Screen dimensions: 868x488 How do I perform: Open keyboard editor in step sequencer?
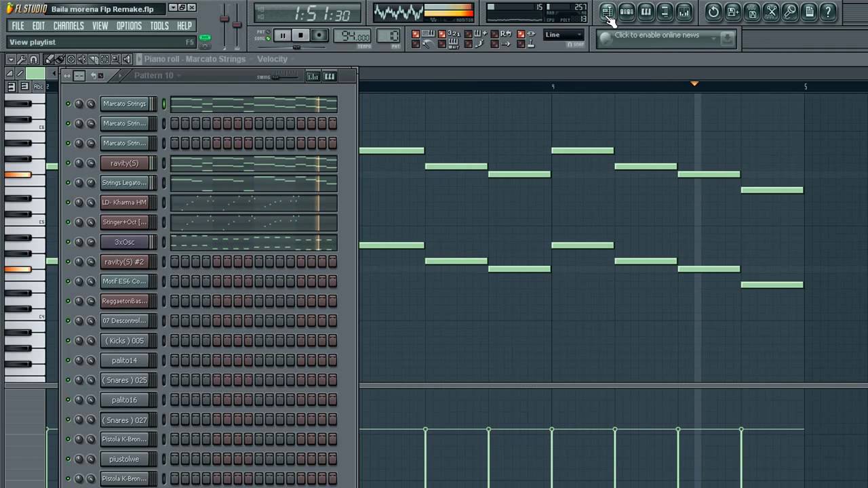[x=329, y=77]
